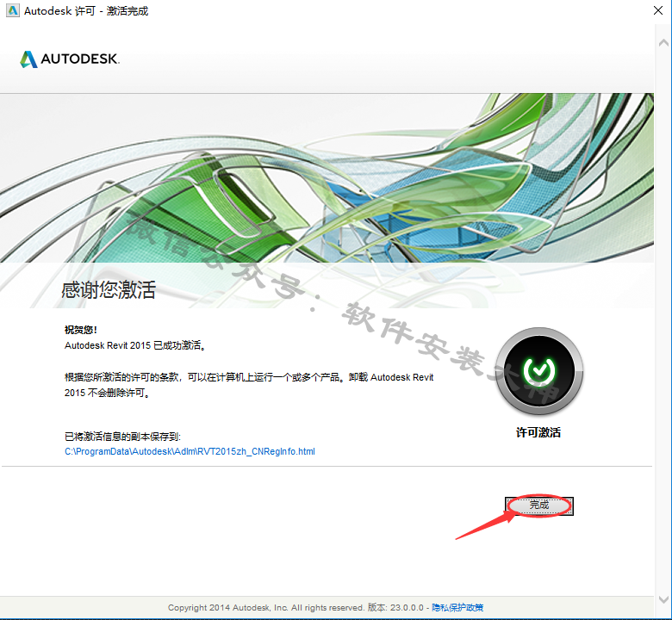Click the scrollbar down arrow
The image size is (672, 620).
pyautogui.click(x=663, y=599)
